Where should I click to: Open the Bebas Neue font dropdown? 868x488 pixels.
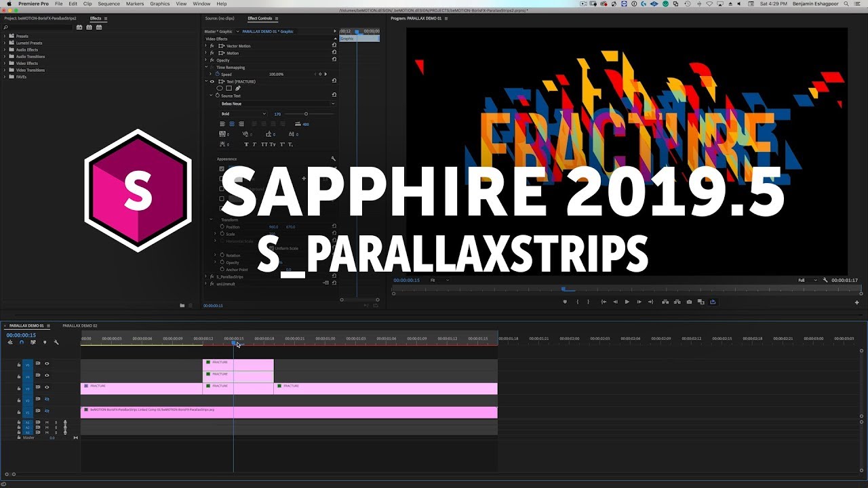coord(277,104)
